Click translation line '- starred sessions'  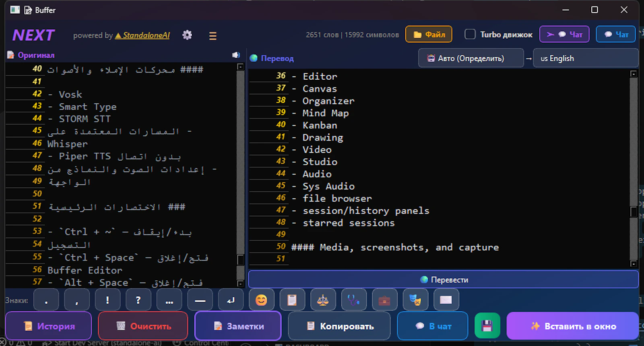click(343, 223)
